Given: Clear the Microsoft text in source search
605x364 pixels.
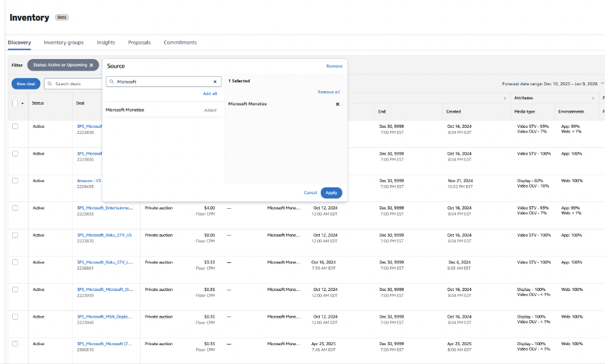Looking at the screenshot, I should [215, 82].
